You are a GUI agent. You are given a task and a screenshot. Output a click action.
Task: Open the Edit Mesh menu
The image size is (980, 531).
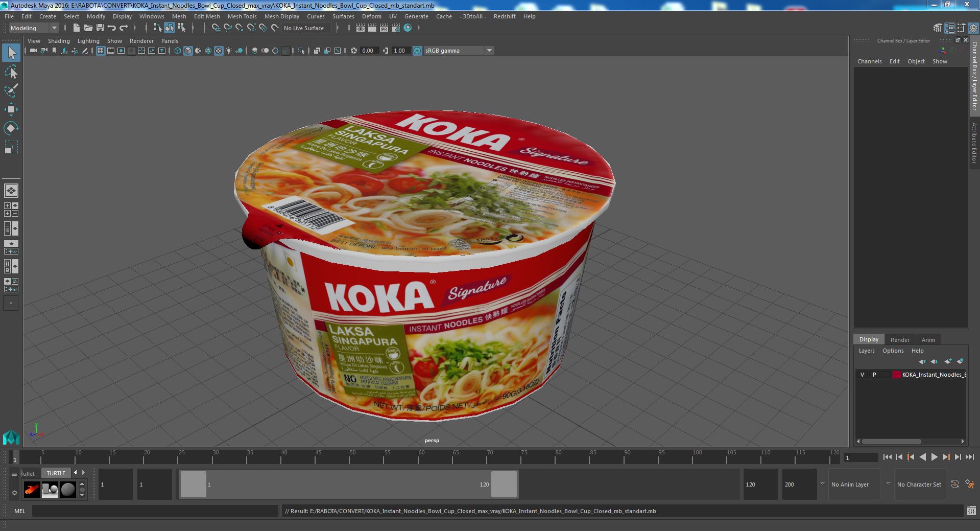[207, 16]
